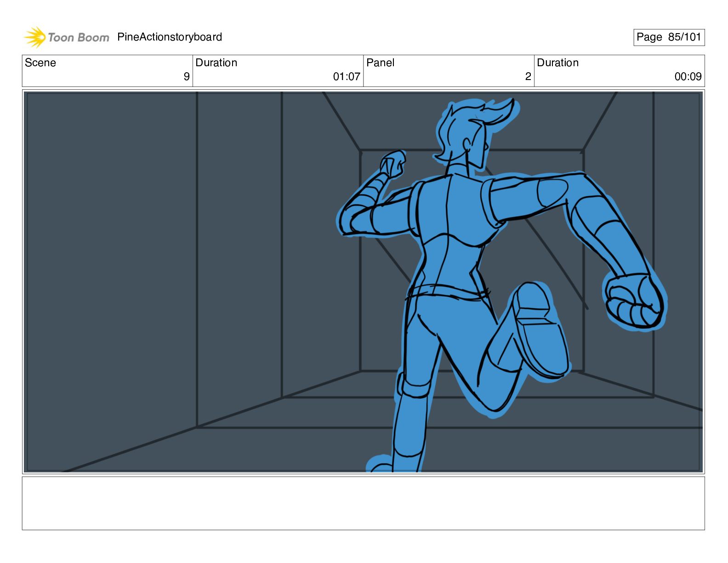Screen dimensions: 728x563
Task: Click the Toon Boom logo text
Action: point(78,38)
